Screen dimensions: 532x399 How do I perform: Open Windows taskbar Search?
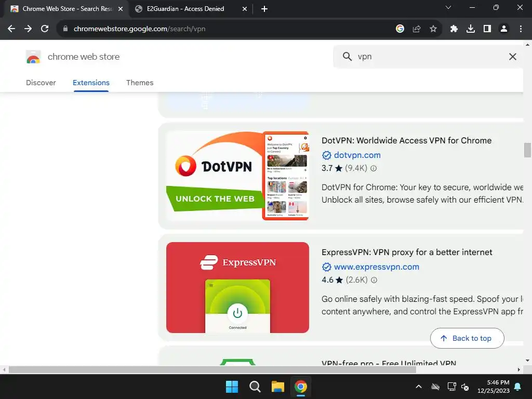coord(255,387)
